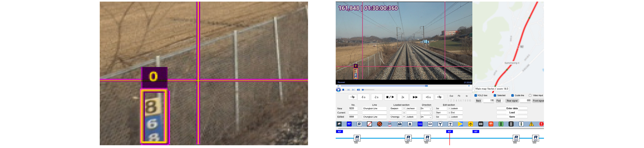This screenshot has height=148, width=644.
Task: Select the R 800 marker on timeline
Action: (x=516, y=138)
